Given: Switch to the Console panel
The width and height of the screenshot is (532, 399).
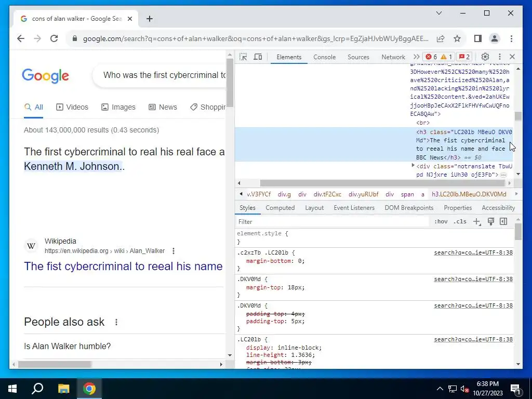Looking at the screenshot, I should point(324,57).
